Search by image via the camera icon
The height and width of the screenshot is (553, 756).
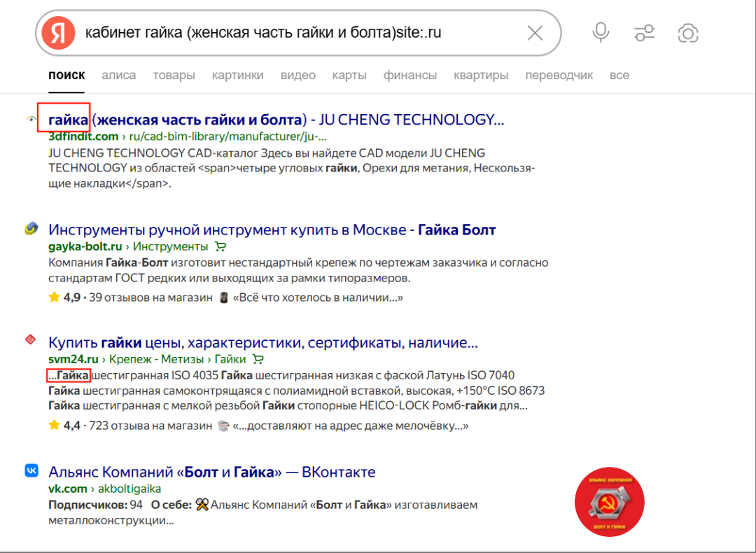pos(688,34)
